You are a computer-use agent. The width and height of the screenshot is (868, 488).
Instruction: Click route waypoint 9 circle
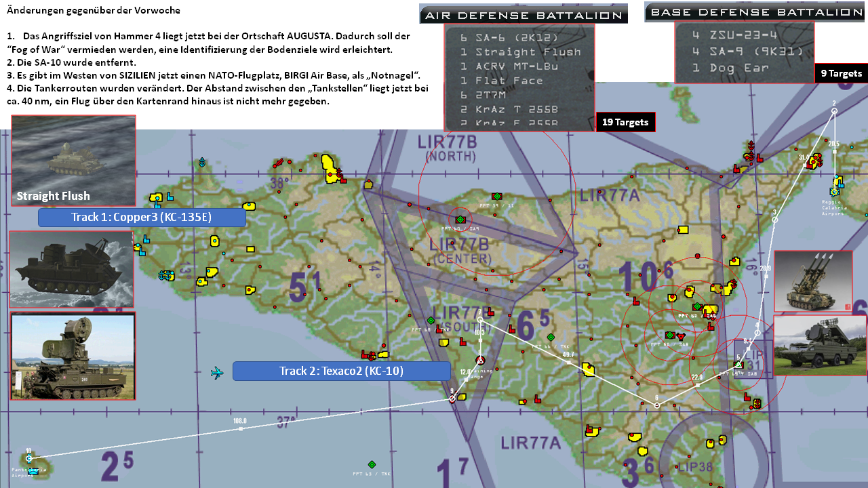point(452,399)
